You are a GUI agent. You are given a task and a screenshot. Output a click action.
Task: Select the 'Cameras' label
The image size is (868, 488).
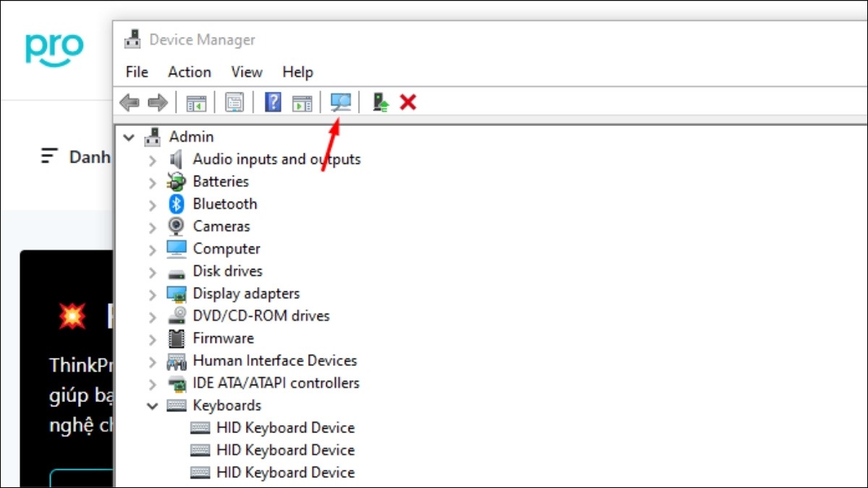[x=221, y=226]
